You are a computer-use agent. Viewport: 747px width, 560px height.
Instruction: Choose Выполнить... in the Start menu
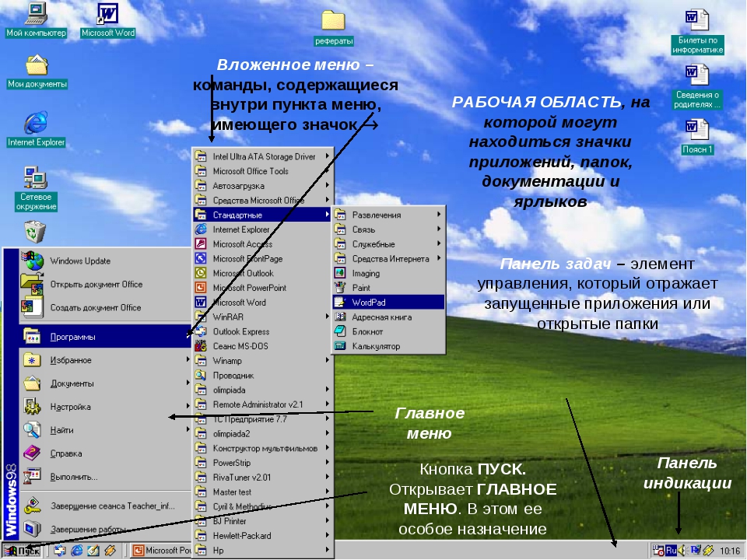pos(106,477)
